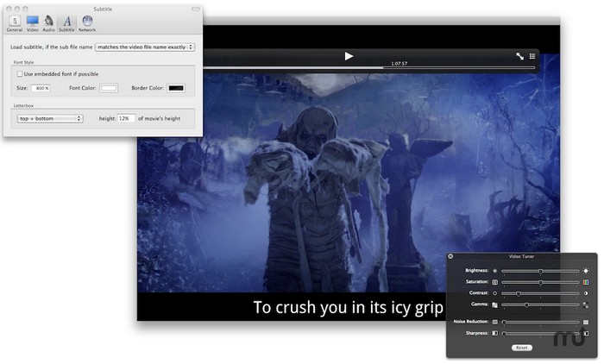
Task: Click the letterbox height percentage field
Action: pyautogui.click(x=126, y=119)
